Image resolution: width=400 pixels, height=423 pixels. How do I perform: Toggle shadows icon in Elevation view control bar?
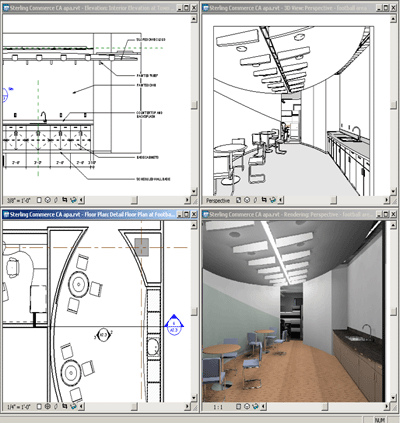pos(56,200)
